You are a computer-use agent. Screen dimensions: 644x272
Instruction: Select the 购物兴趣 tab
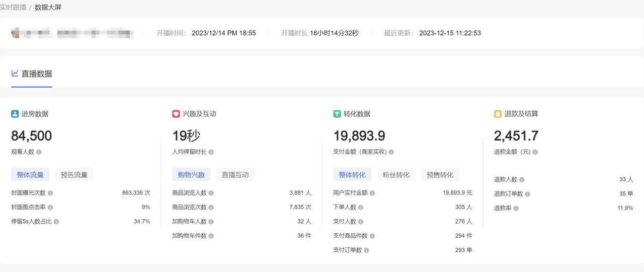(191, 175)
